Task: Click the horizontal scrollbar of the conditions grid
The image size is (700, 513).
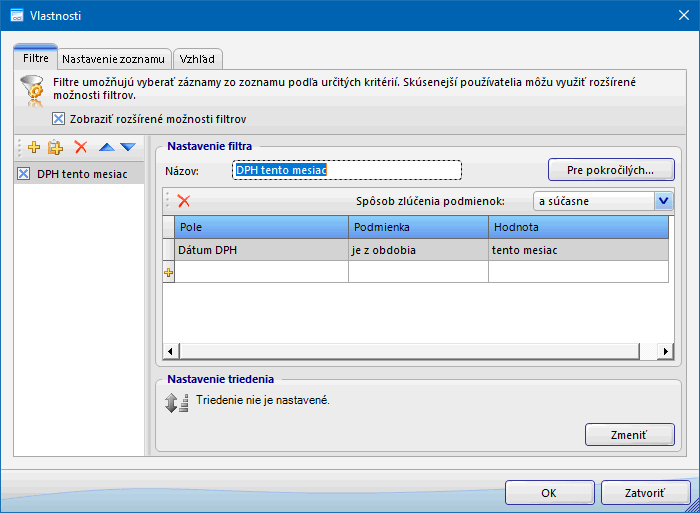Action: (x=415, y=351)
